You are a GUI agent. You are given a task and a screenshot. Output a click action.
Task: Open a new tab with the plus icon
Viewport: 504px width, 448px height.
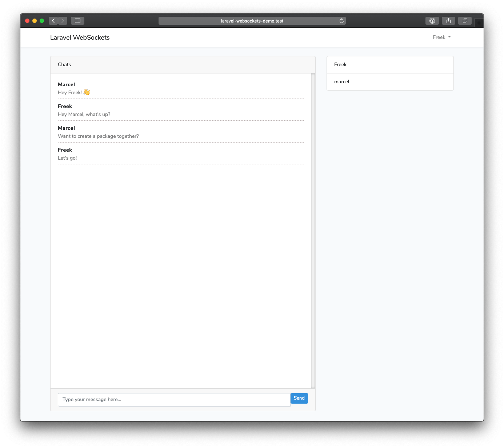pos(479,23)
